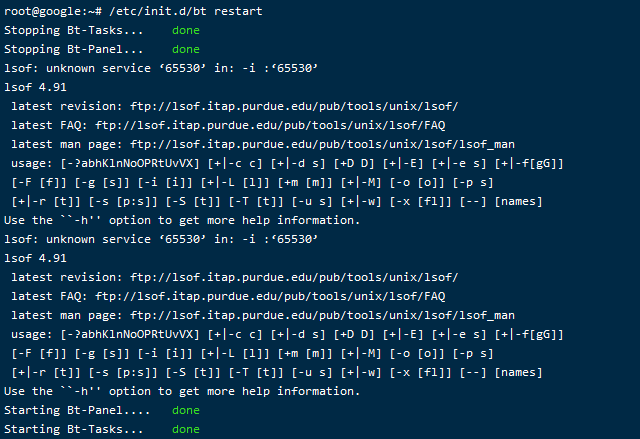Click first 'lsof: unknown service' error line

point(161,68)
